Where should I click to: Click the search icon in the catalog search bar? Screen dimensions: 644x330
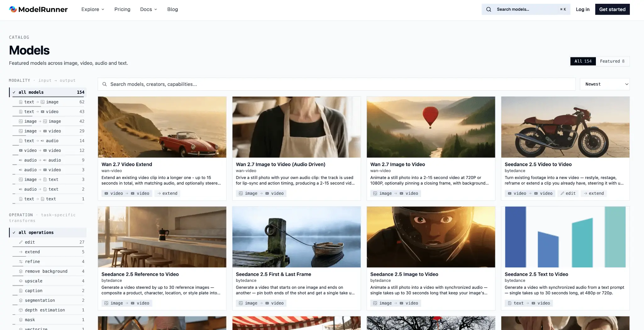pos(105,84)
